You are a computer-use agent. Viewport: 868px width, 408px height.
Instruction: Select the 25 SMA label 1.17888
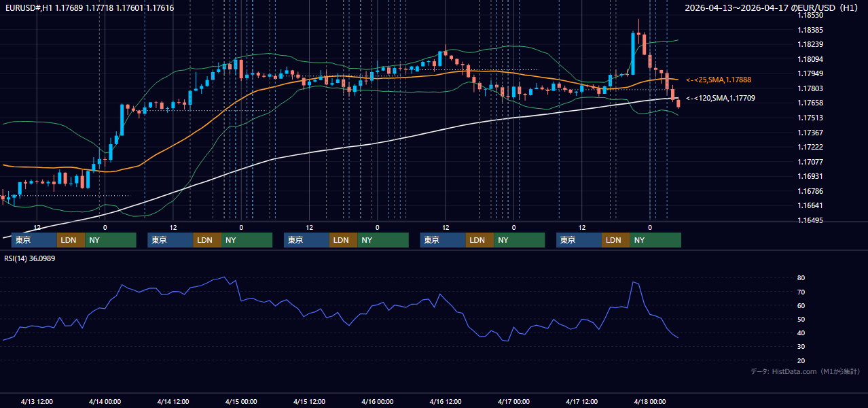tap(719, 80)
